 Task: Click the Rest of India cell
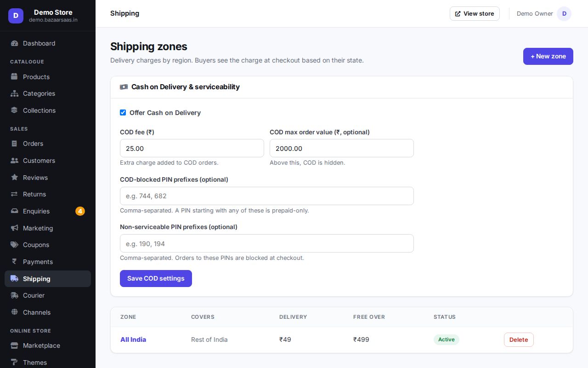209,339
